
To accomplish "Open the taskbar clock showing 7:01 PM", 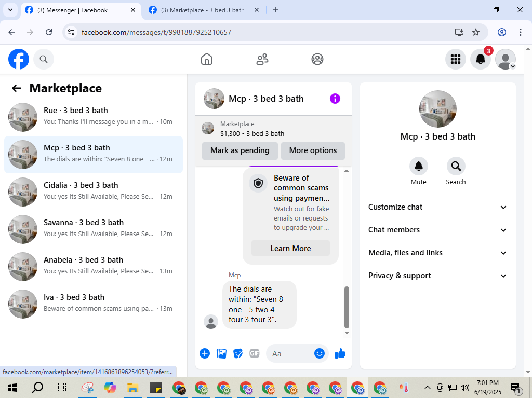I will [488, 388].
